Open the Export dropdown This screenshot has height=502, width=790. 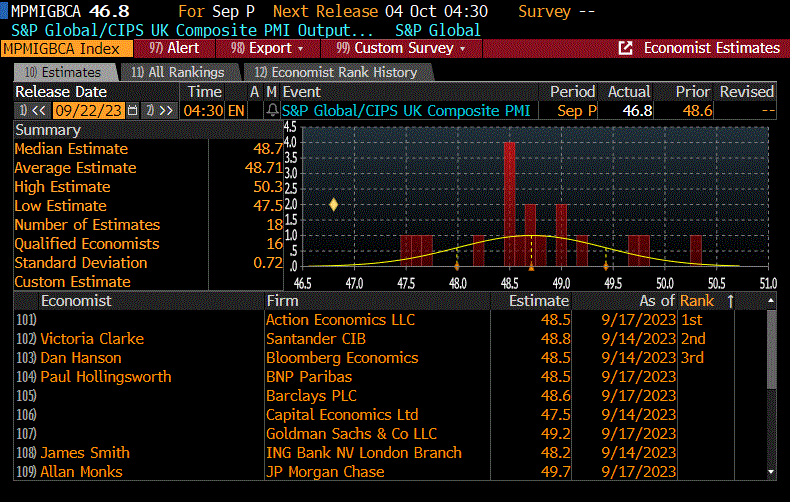(267, 48)
